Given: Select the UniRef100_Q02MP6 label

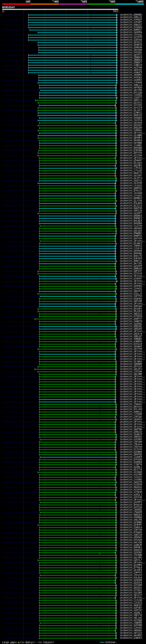Looking at the screenshot, I should (x=131, y=565).
